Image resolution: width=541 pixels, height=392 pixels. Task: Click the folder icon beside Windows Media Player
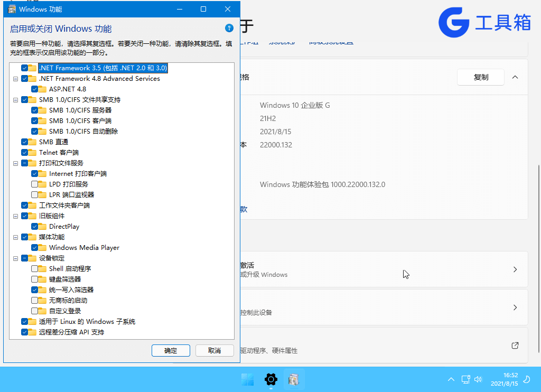click(x=42, y=247)
